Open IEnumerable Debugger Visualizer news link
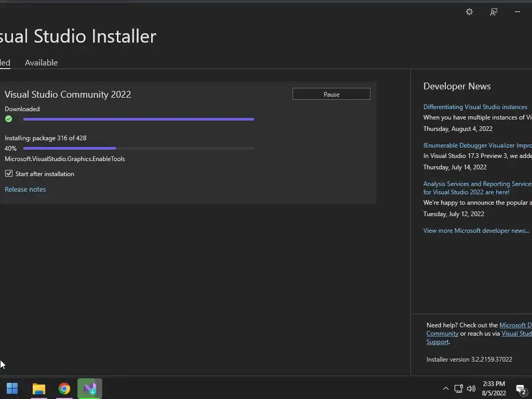Viewport: 532px width, 399px height. [478, 145]
